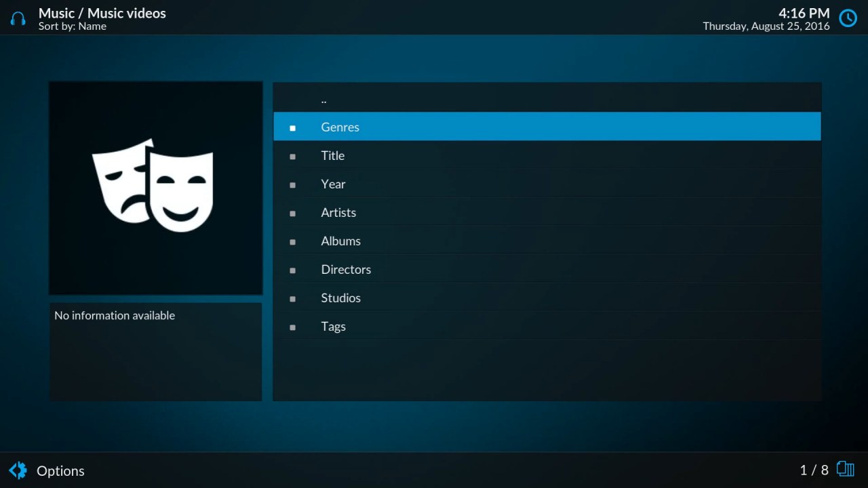Go up using the parent '..' entry
The height and width of the screenshot is (488, 868).
tap(324, 99)
